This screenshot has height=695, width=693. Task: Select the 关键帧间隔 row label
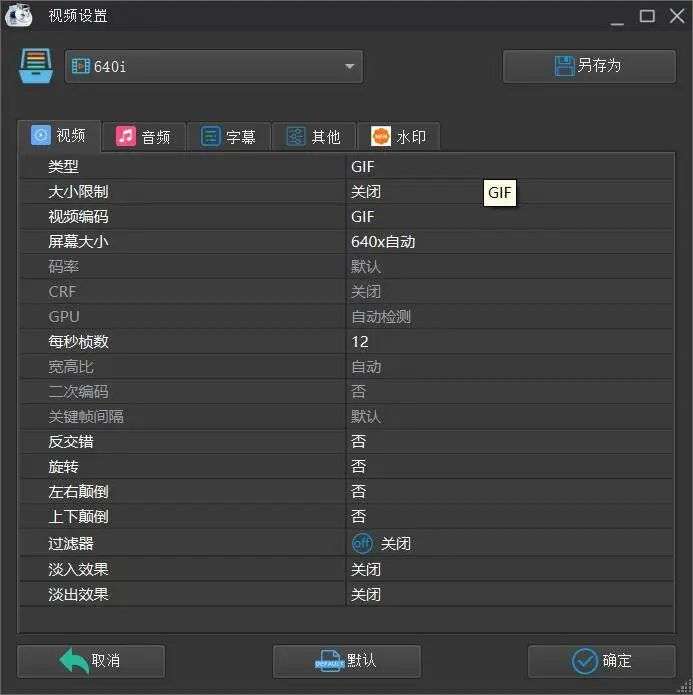coord(86,417)
